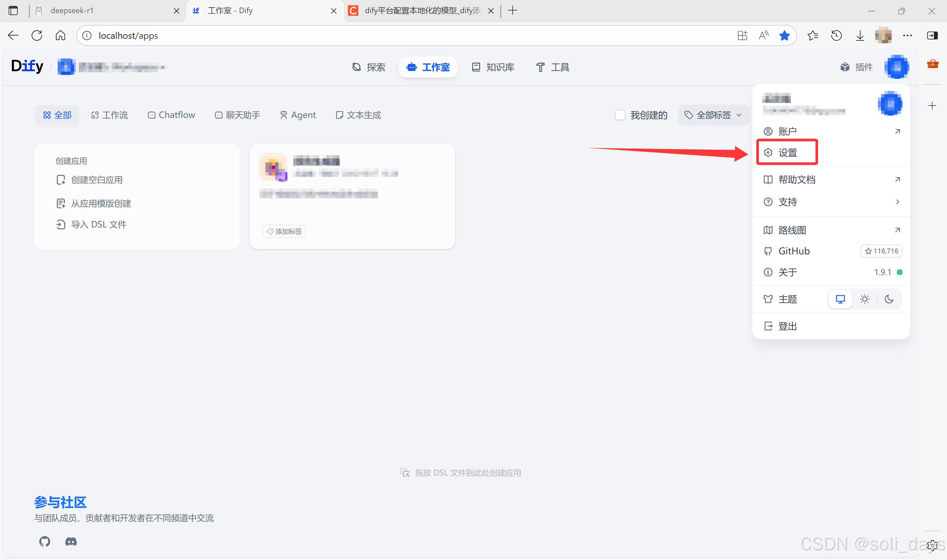Open the browser Settings and more menu
The image size is (947, 560).
point(908,35)
